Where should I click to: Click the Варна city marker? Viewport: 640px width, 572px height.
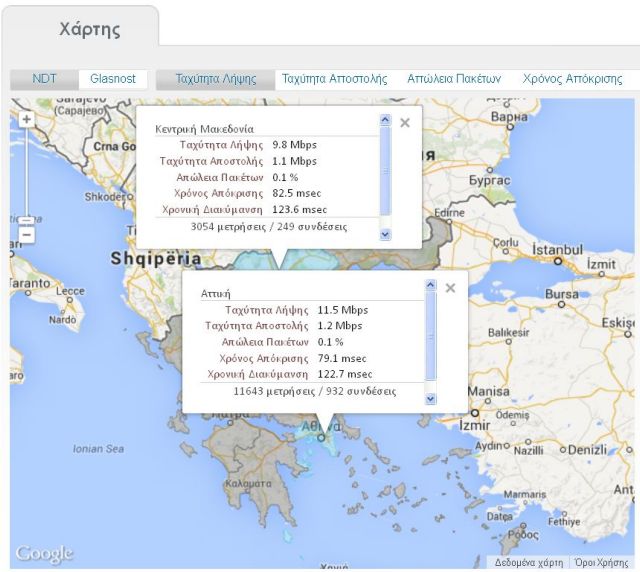(510, 127)
